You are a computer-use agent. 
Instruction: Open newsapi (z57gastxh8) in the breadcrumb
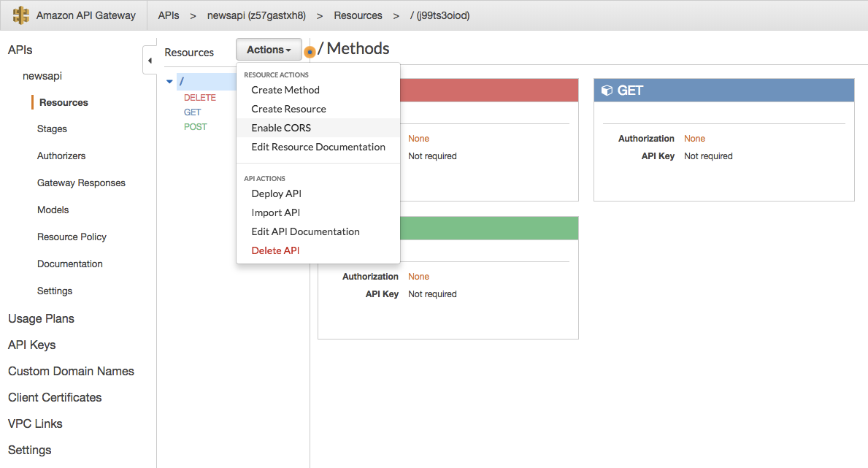(x=256, y=15)
